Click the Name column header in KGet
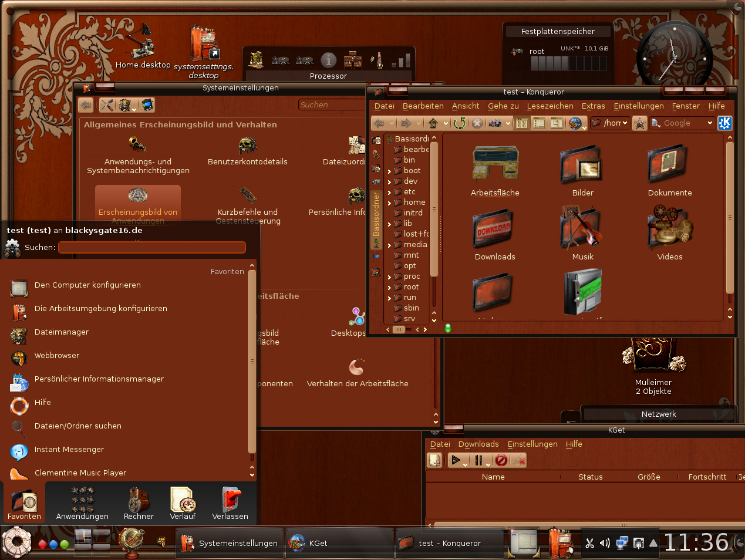This screenshot has width=745, height=560. [x=493, y=477]
